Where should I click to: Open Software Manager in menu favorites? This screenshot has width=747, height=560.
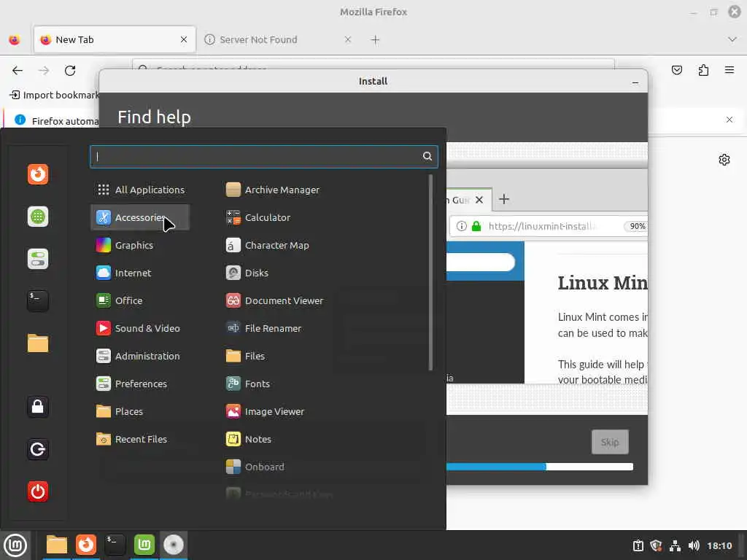pyautogui.click(x=38, y=217)
